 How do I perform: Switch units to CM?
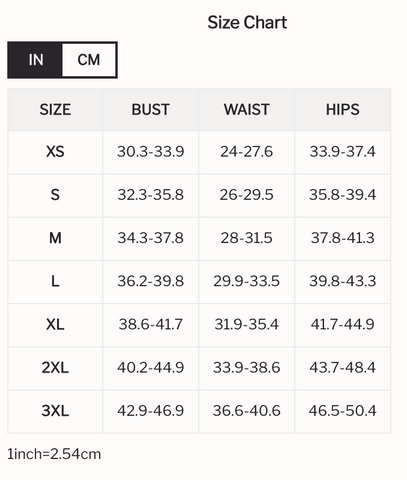[x=89, y=60]
